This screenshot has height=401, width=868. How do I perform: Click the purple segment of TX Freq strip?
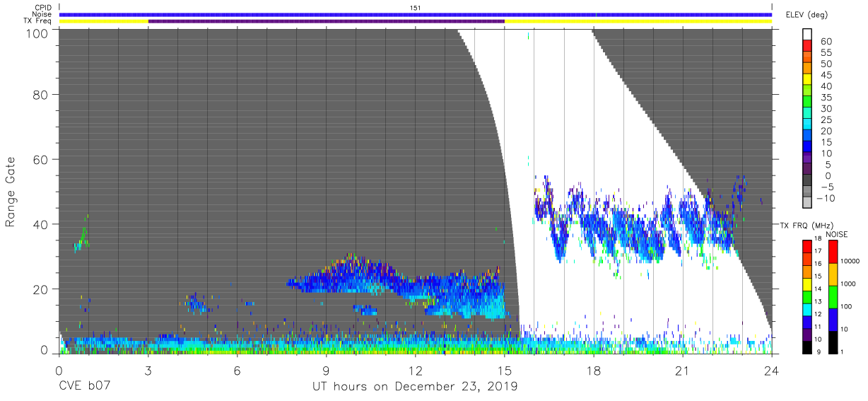(327, 21)
